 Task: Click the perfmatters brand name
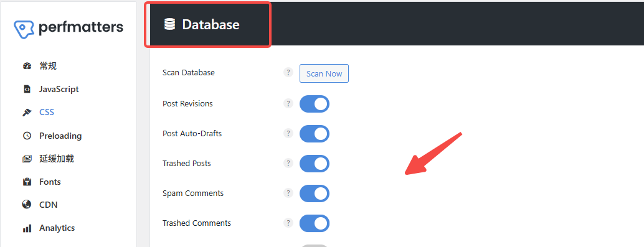[80, 28]
